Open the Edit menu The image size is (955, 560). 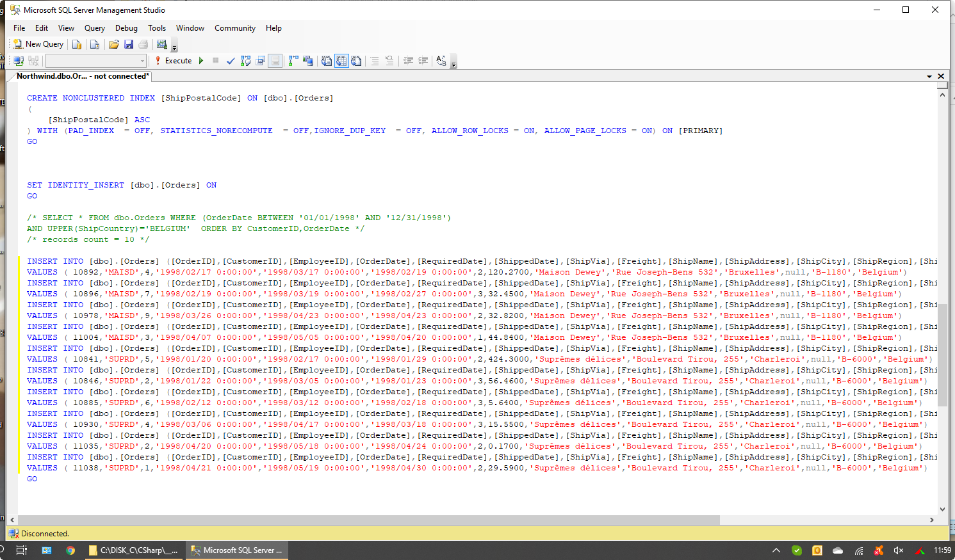pos(42,28)
